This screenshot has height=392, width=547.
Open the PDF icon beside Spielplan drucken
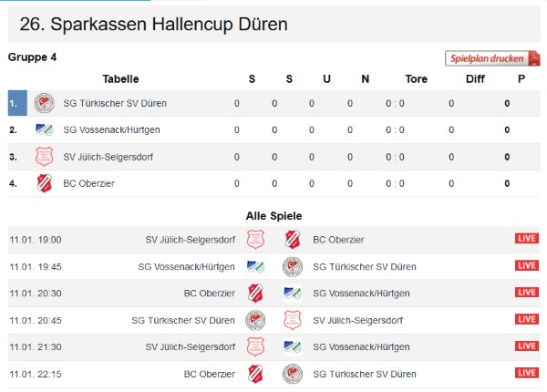533,58
